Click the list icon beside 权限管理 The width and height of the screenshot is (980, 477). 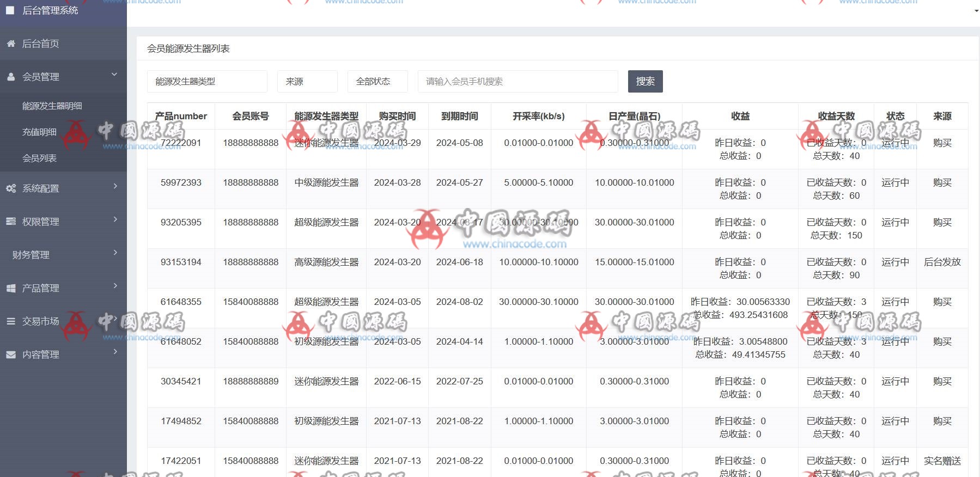tap(11, 222)
